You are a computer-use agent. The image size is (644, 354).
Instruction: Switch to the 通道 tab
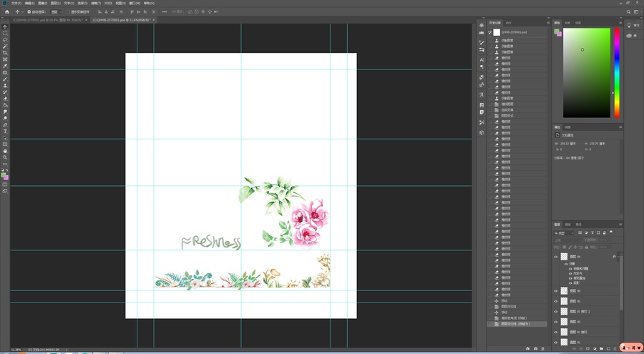click(567, 225)
